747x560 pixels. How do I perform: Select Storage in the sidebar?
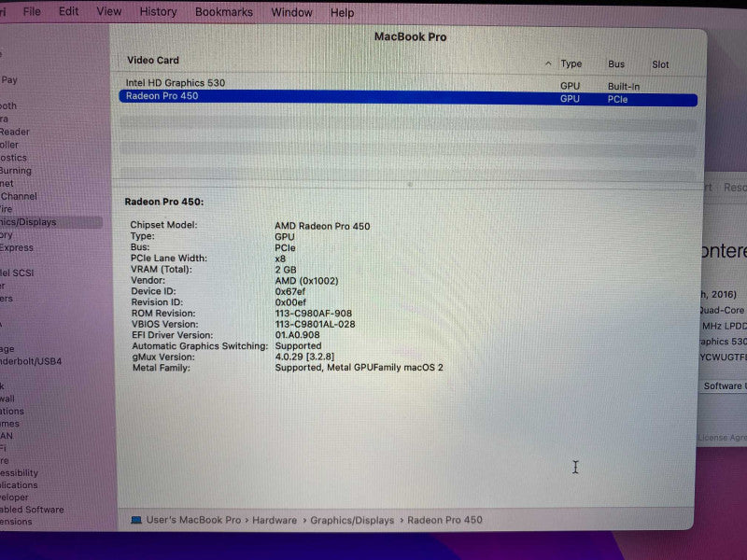[x=7, y=348]
